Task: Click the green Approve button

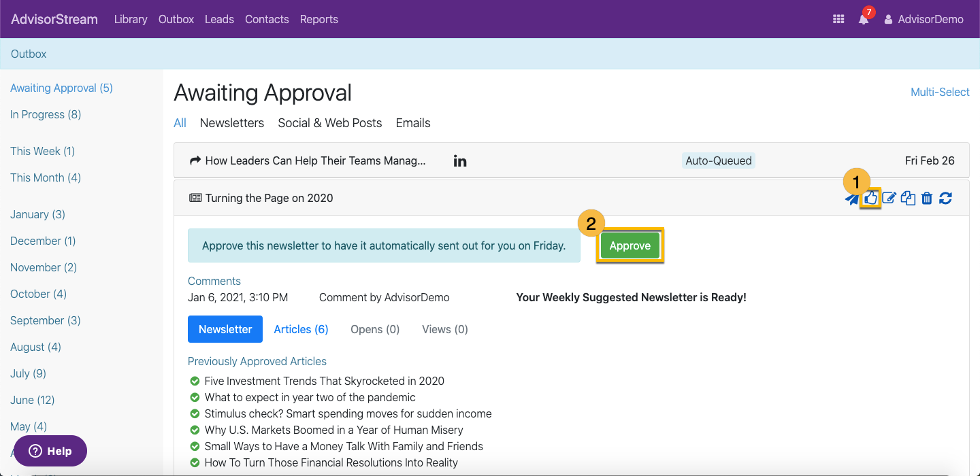Action: [630, 245]
